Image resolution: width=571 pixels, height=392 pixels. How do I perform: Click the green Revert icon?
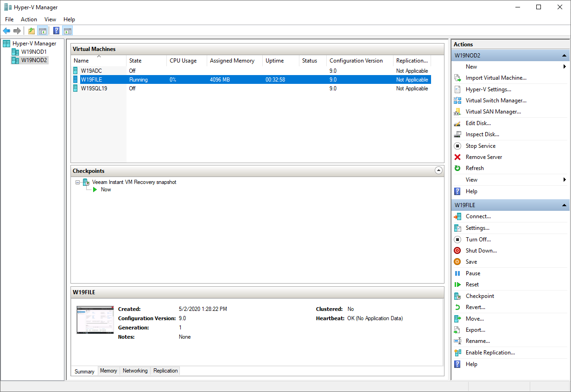click(x=457, y=307)
